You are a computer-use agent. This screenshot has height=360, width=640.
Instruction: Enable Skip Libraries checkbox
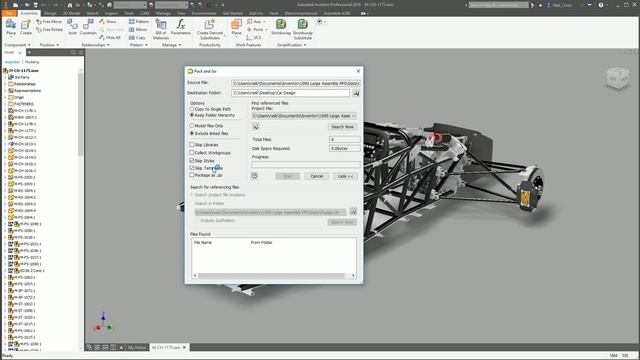192,145
